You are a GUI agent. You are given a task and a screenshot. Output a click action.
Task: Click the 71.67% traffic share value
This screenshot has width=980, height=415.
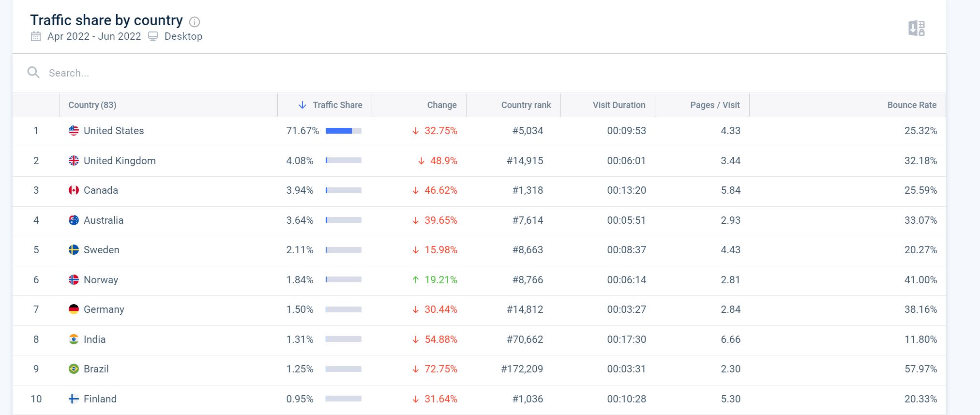[302, 131]
